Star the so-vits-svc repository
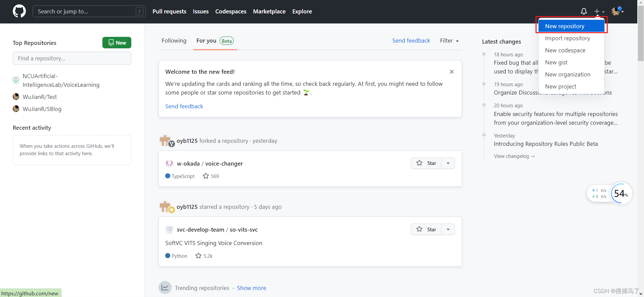Viewport: 644px width, 297px height. point(426,229)
